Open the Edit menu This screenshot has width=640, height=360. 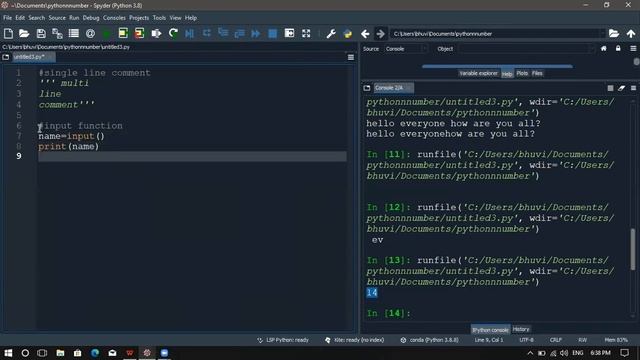click(20, 18)
